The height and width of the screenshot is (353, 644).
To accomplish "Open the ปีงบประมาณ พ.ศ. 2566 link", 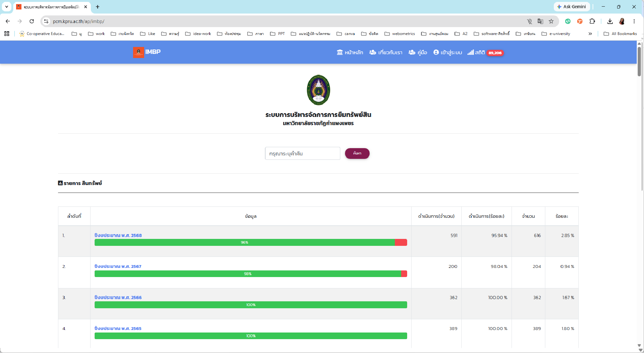I will coord(118,298).
